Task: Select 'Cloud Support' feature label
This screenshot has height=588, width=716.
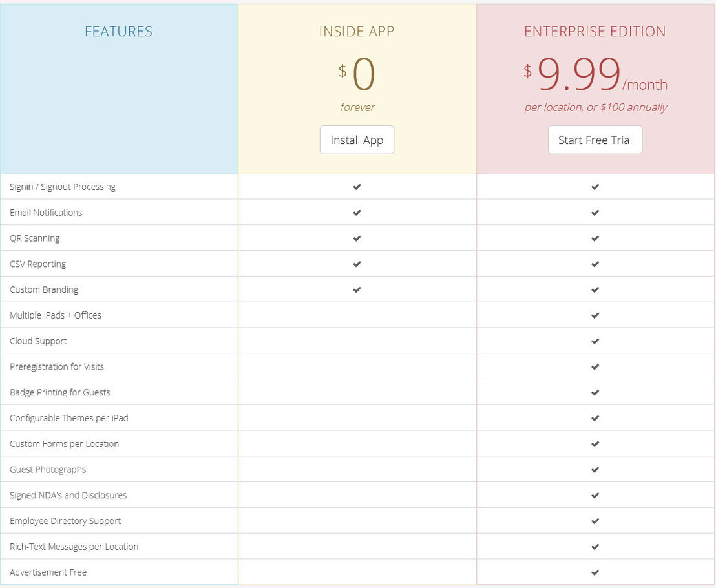Action: tap(38, 341)
